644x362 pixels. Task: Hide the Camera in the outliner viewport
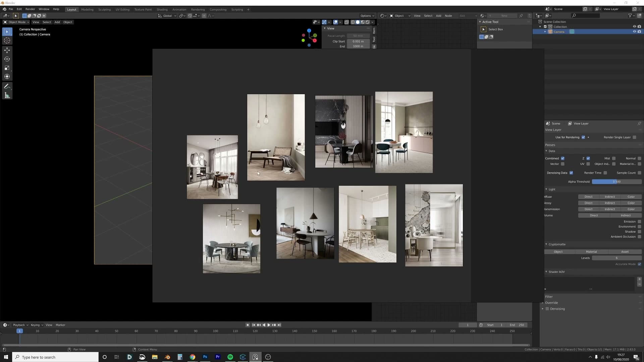(634, 32)
